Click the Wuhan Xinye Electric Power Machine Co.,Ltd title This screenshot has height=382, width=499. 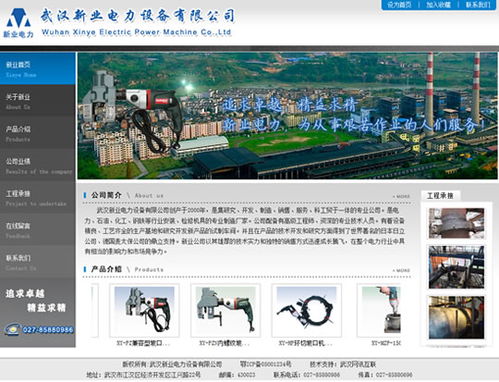click(x=136, y=32)
